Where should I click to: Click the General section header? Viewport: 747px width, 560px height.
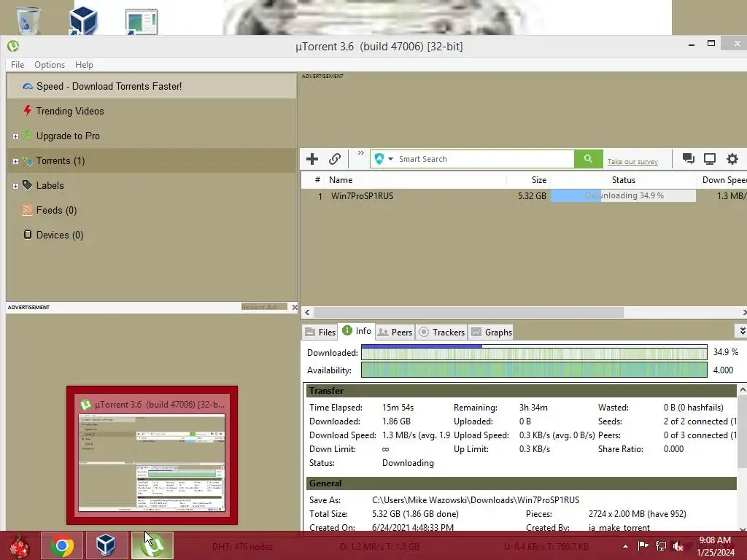point(521,483)
